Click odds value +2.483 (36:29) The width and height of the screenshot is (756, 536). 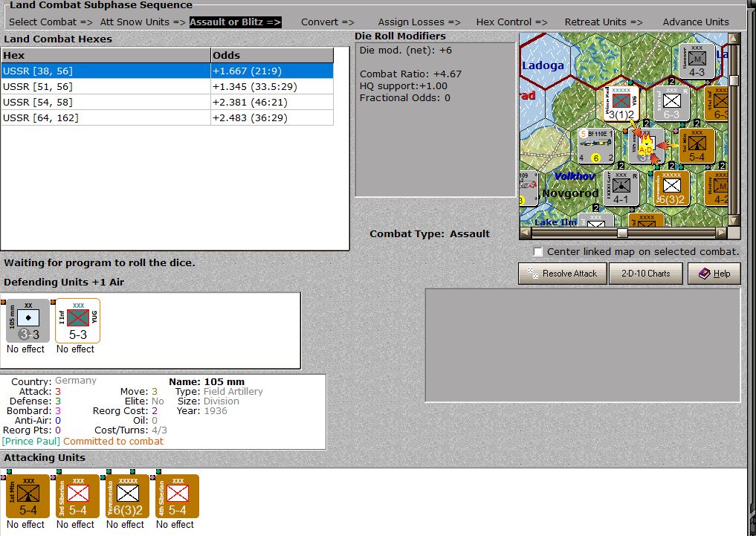[250, 117]
